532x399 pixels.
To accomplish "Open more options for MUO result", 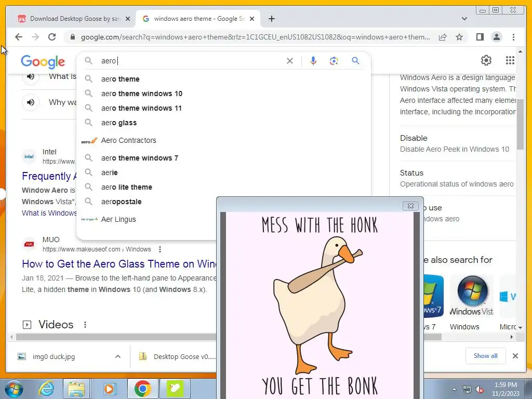I will coord(160,249).
